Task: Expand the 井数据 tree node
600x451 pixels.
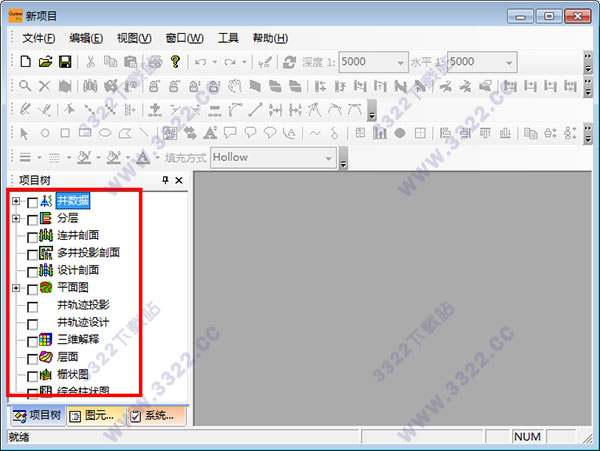Action: [16, 202]
